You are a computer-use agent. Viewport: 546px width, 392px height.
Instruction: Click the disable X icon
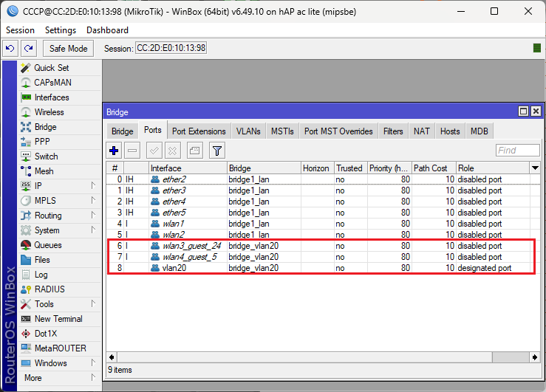click(x=172, y=151)
